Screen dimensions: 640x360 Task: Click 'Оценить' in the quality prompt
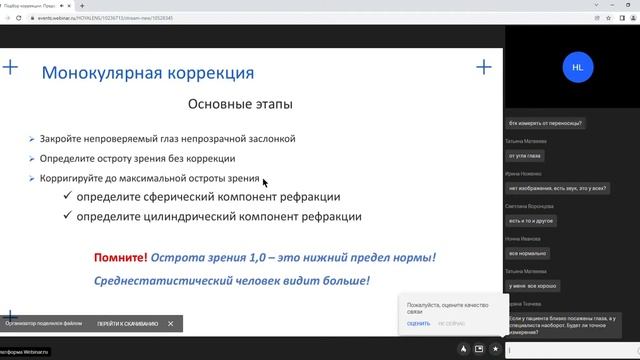(x=418, y=323)
